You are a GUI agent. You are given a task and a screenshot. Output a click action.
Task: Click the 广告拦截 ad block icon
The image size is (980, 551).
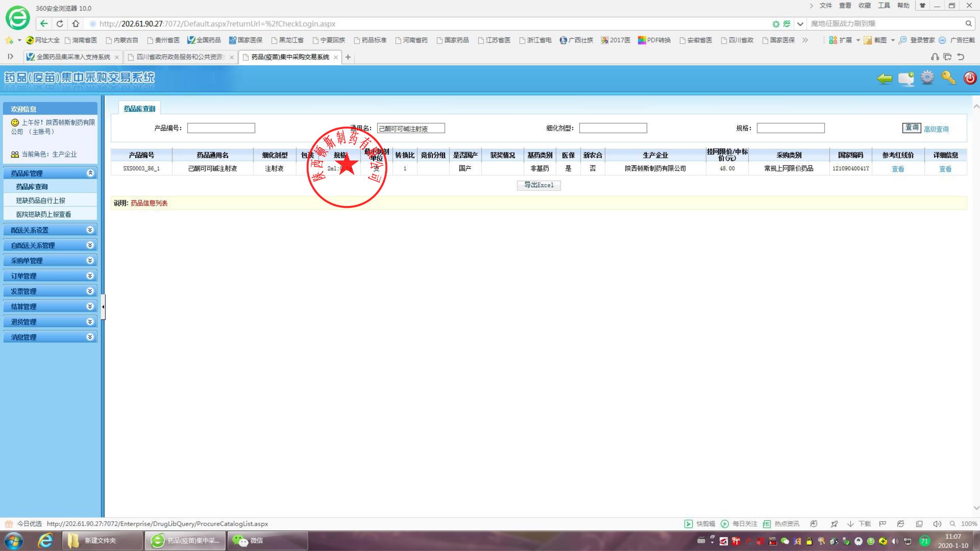[x=957, y=40]
